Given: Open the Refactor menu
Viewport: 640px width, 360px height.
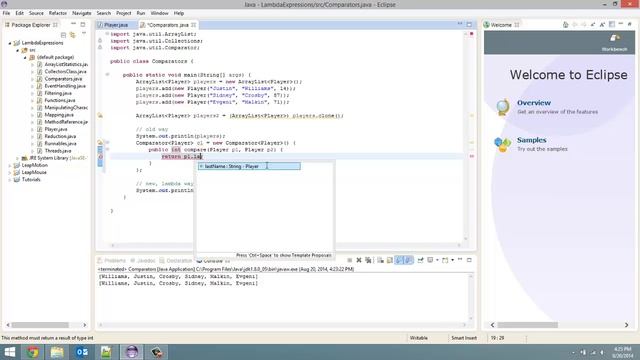Looking at the screenshot, I should coord(58,13).
